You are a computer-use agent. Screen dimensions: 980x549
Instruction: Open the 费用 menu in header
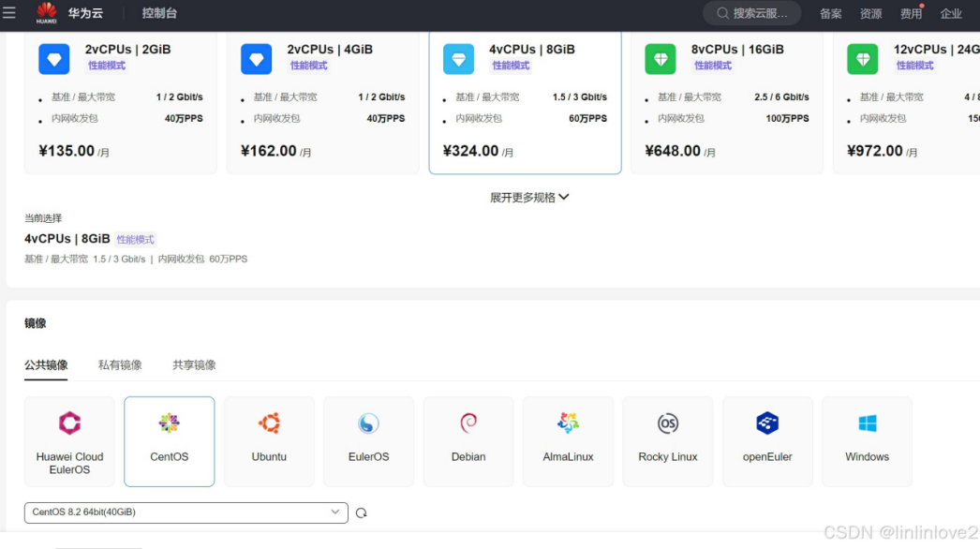click(911, 14)
